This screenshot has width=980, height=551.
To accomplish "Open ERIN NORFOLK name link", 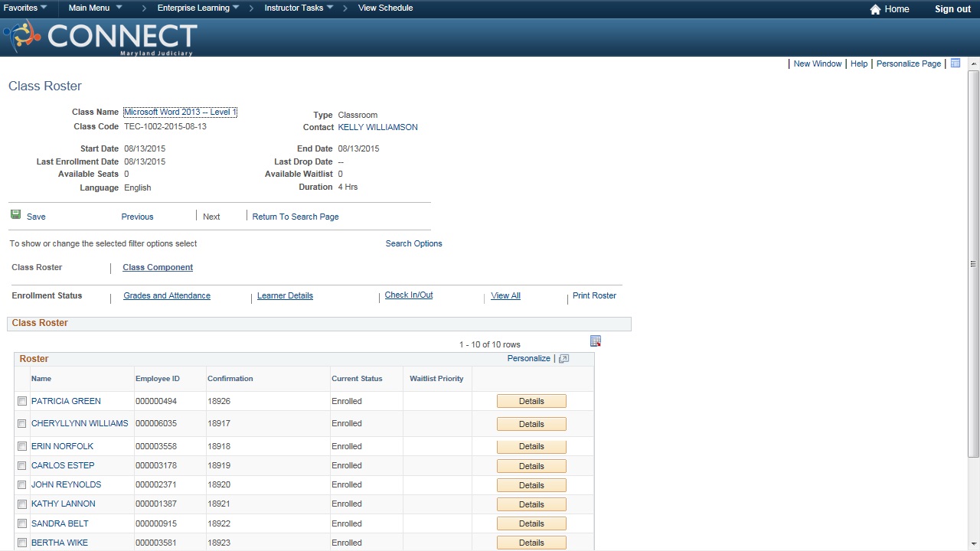I will (x=62, y=446).
